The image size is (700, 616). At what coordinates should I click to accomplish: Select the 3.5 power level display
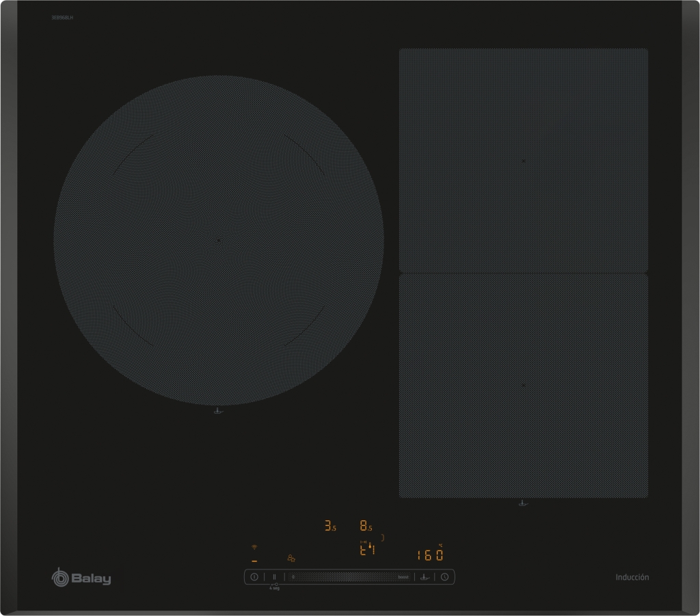click(x=330, y=526)
